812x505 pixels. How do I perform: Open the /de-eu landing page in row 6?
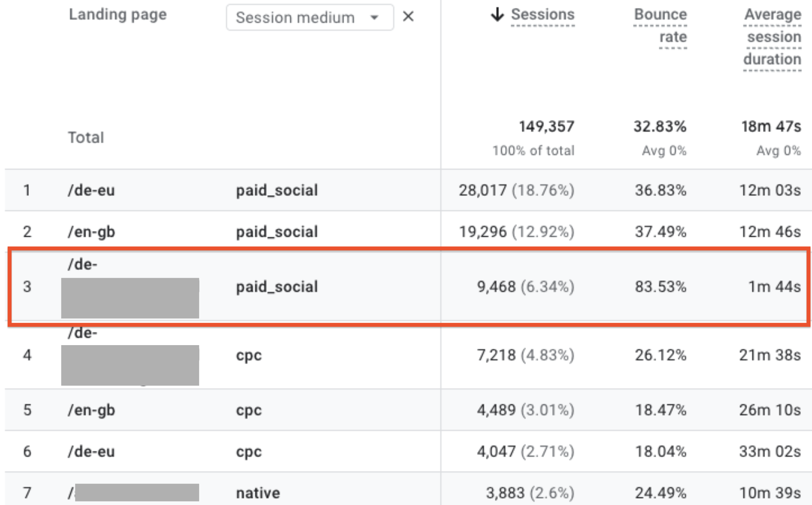coord(91,452)
